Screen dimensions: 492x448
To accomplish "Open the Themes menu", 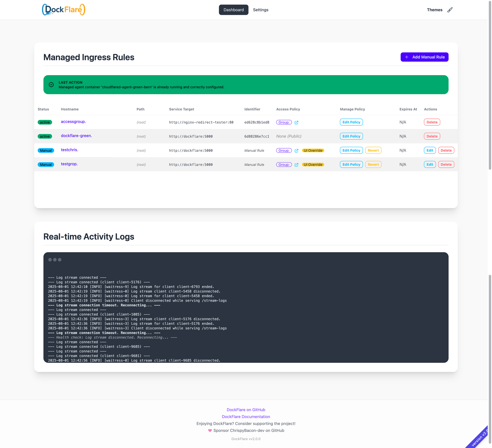I will point(435,10).
